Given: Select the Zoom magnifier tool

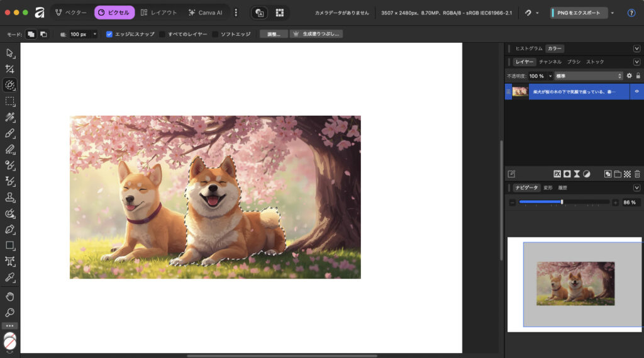Looking at the screenshot, I should click(9, 313).
